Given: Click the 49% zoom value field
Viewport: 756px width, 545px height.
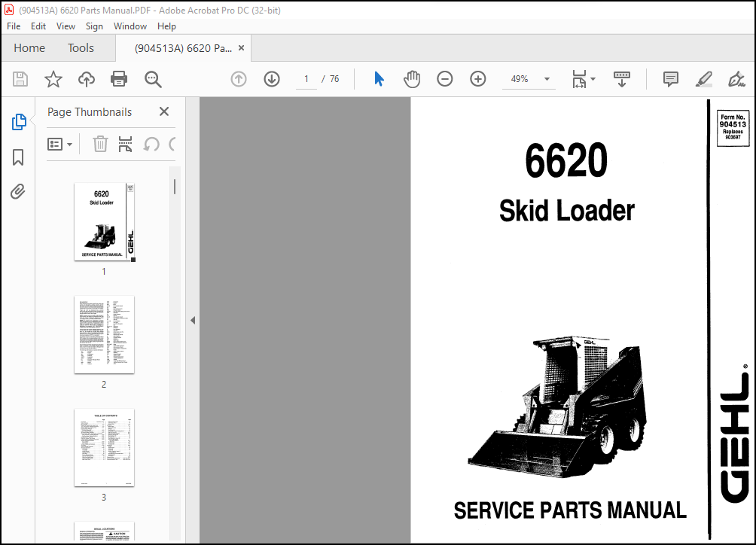Looking at the screenshot, I should [x=520, y=79].
